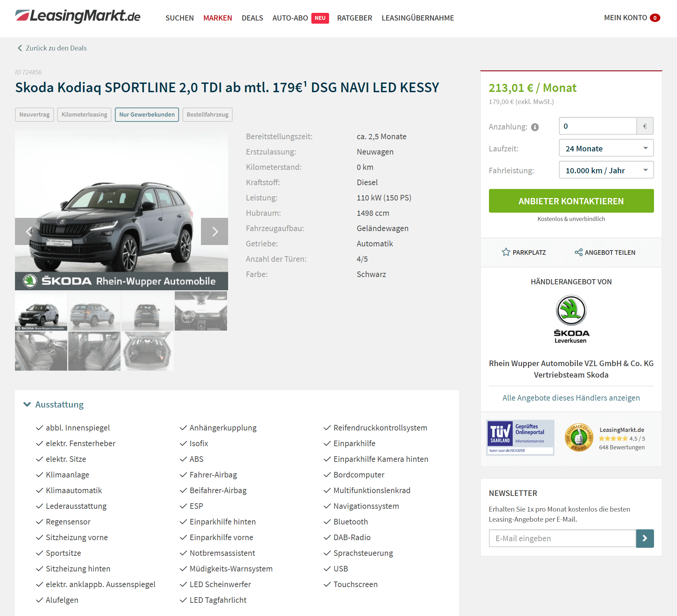Viewport: 677px width, 616px height.
Task: Open the Leasingübernahme menu item
Action: pos(418,18)
